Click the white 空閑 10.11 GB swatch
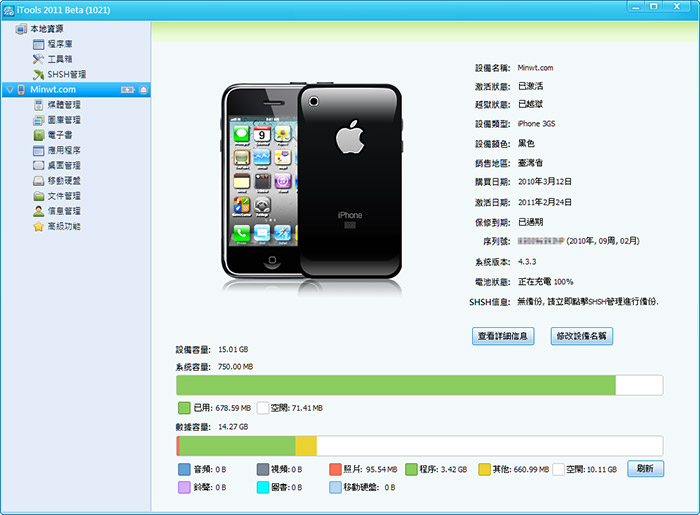The width and height of the screenshot is (700, 515). [x=558, y=469]
